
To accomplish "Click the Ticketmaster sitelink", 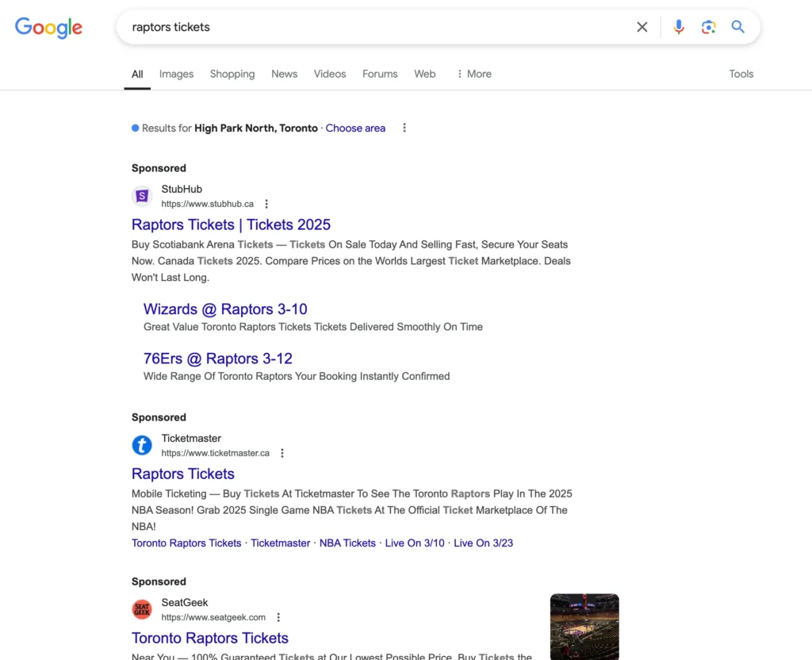I will [280, 543].
